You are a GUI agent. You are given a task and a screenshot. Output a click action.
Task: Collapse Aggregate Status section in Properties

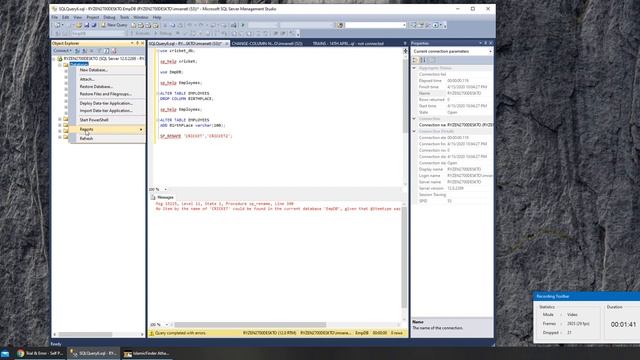(x=414, y=68)
